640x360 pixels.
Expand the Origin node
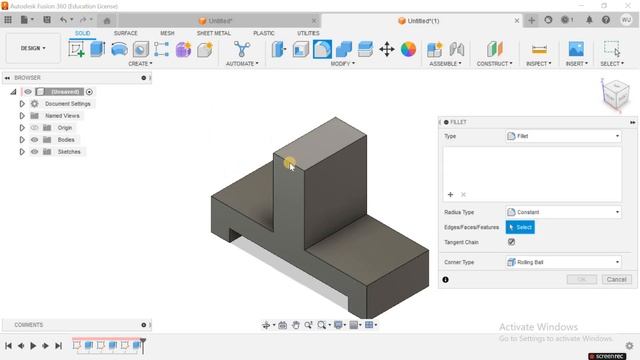click(22, 128)
